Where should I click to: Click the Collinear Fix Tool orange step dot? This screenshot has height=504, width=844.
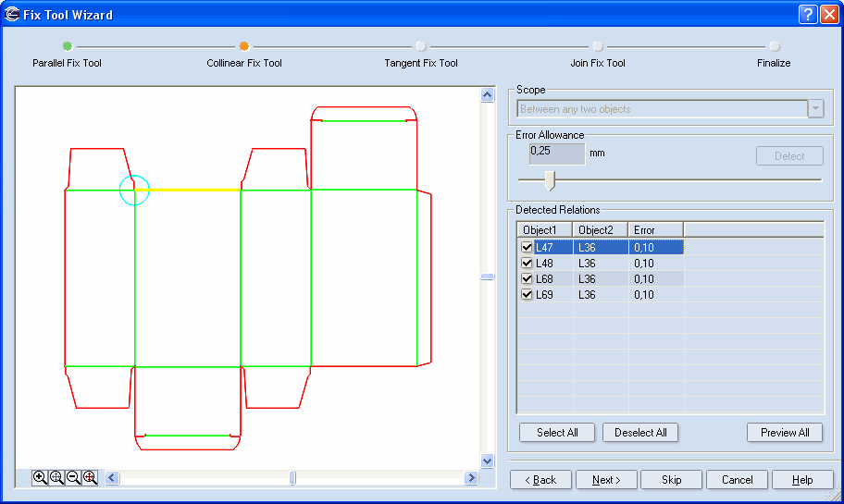(244, 46)
